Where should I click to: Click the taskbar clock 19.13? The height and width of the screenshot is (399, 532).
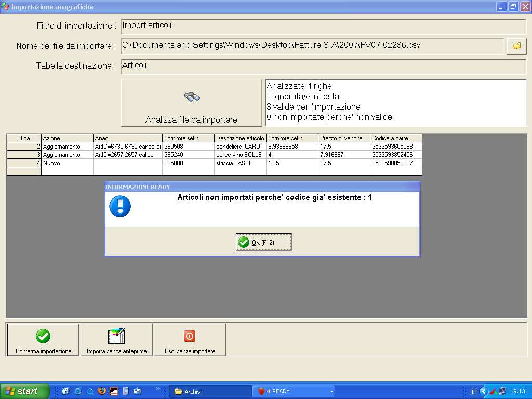click(518, 392)
